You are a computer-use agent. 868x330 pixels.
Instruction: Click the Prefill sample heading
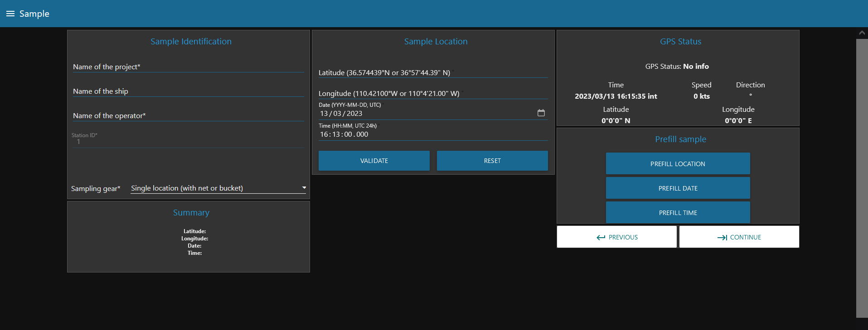[x=680, y=139]
